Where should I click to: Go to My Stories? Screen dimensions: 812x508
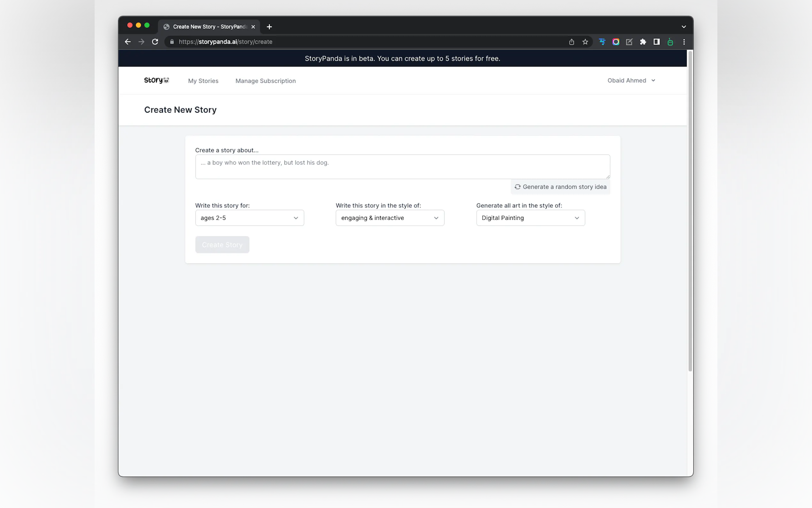tap(203, 81)
